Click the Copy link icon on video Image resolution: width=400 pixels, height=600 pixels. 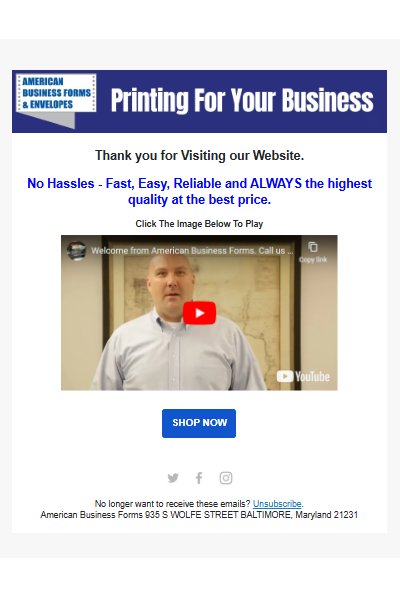pos(313,247)
